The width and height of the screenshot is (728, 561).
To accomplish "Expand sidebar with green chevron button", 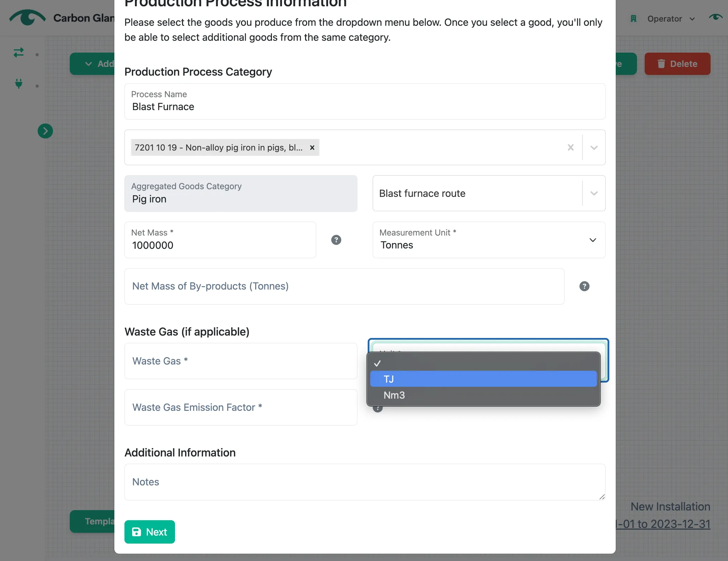I will tap(45, 131).
